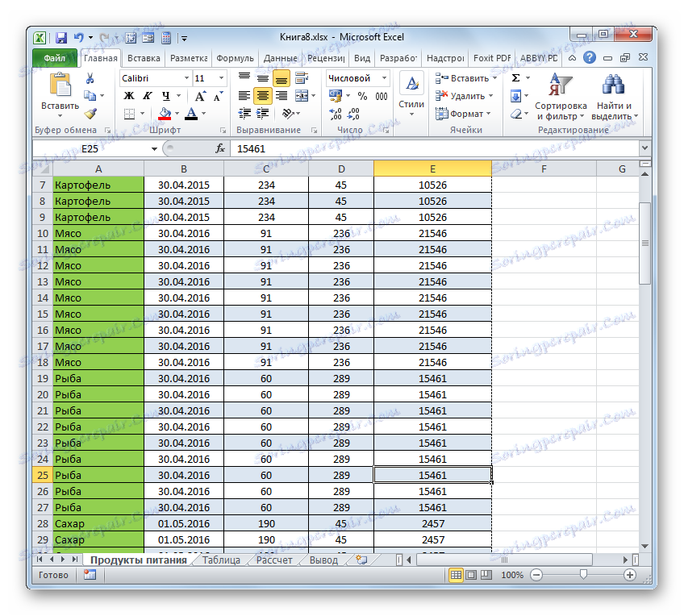The height and width of the screenshot is (616, 684).
Task: Click the insert function fx button
Action: pos(220,148)
